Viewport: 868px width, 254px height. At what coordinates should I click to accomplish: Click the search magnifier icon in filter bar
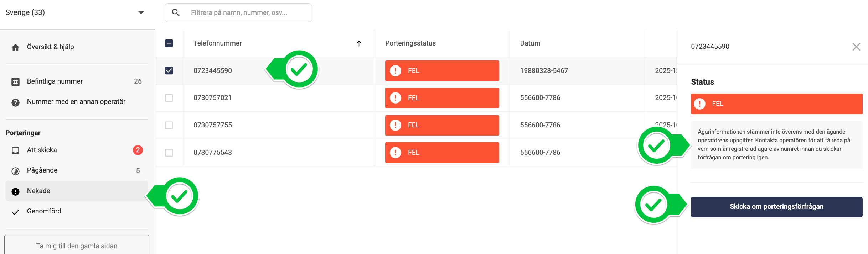click(176, 13)
